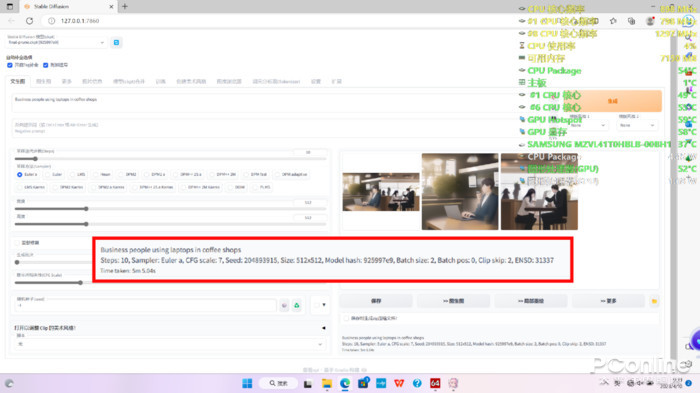Viewport: 700px width, 393px height.
Task: Switch to the second img2img tab
Action: click(x=43, y=82)
